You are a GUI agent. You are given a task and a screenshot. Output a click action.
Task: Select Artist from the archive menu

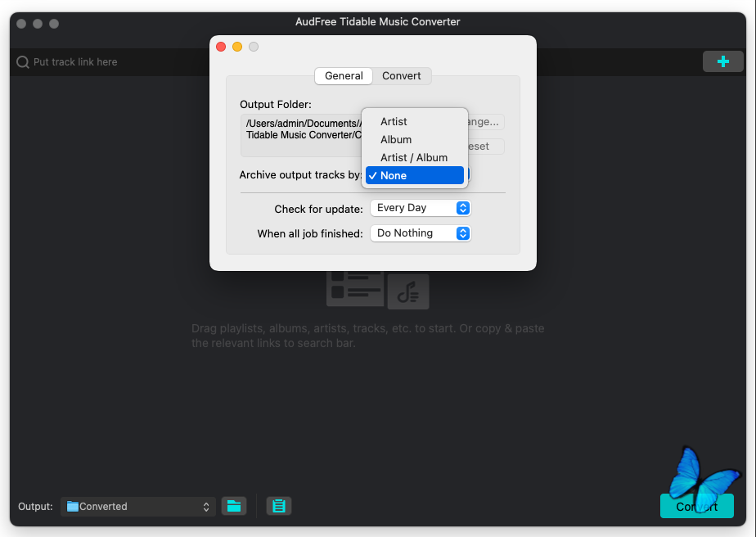click(394, 121)
